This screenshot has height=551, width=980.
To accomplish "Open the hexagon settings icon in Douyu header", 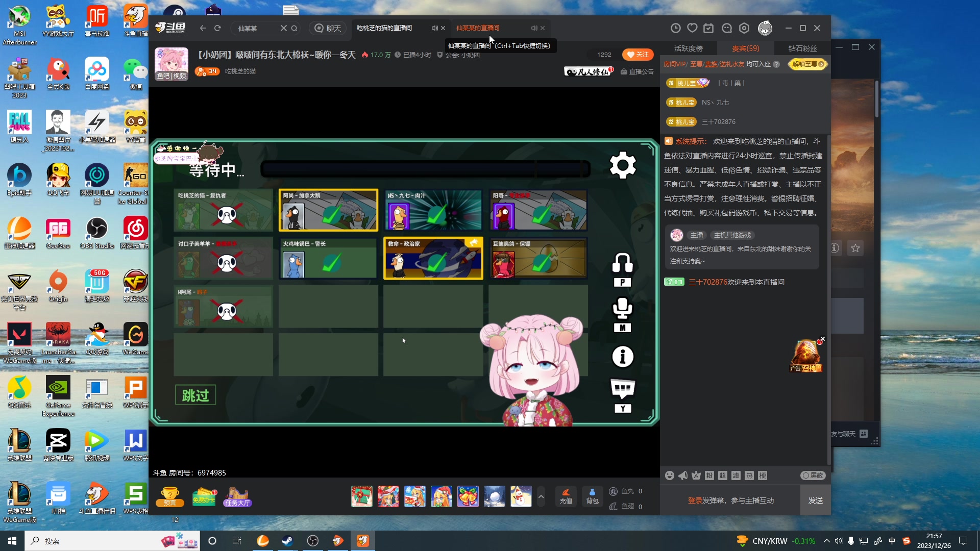I will 744,28.
